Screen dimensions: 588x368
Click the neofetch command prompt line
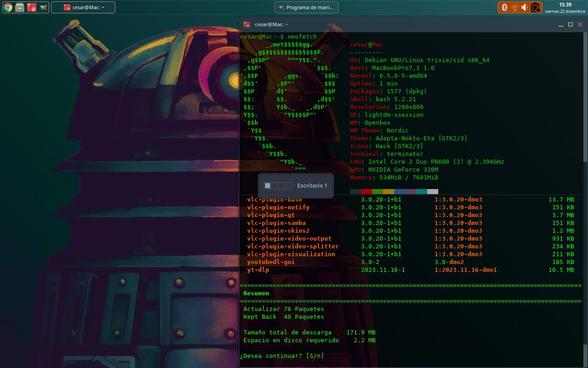278,37
